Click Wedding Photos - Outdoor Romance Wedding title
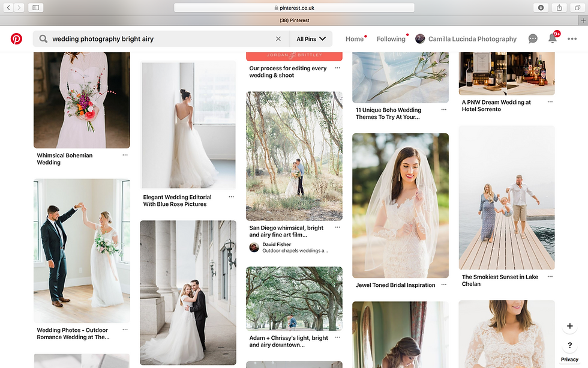 [x=73, y=334]
